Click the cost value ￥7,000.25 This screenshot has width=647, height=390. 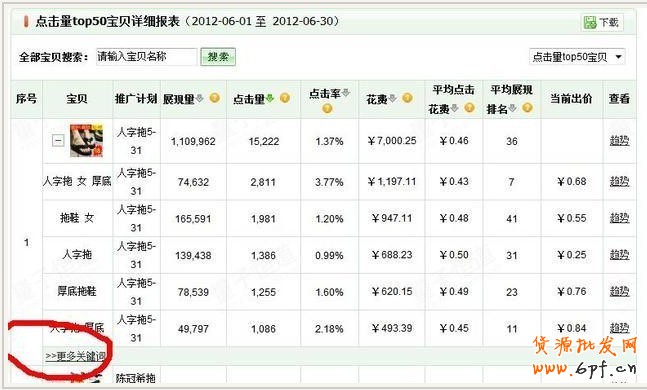coord(392,141)
